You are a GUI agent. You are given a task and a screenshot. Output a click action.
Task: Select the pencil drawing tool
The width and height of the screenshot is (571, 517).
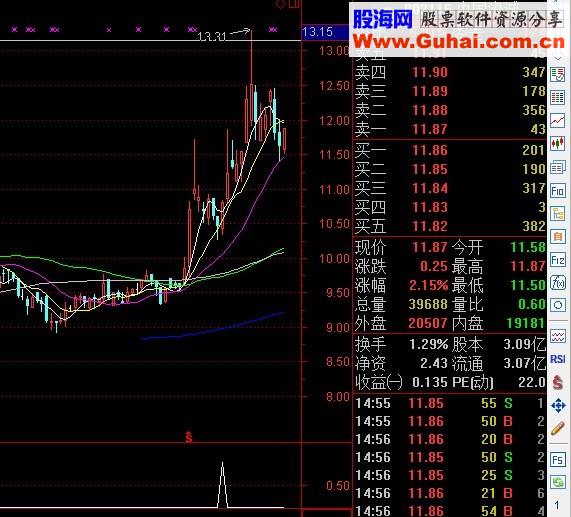(x=558, y=428)
